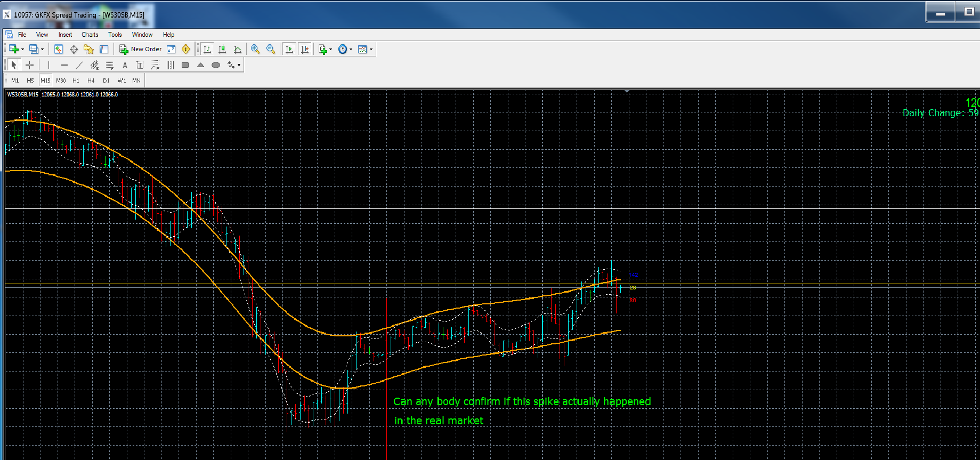Zoom out of the chart
Image resolution: width=980 pixels, height=460 pixels.
pyautogui.click(x=271, y=49)
